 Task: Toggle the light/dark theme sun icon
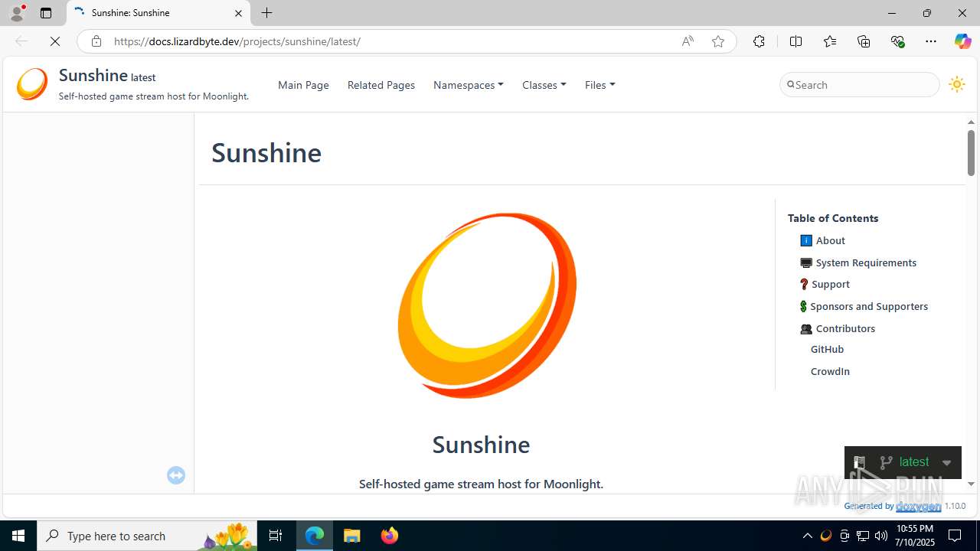pyautogui.click(x=956, y=84)
